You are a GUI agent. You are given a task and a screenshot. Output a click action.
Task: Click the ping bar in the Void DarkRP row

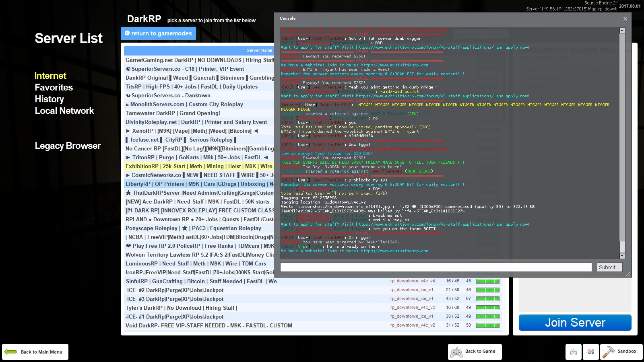point(488,325)
